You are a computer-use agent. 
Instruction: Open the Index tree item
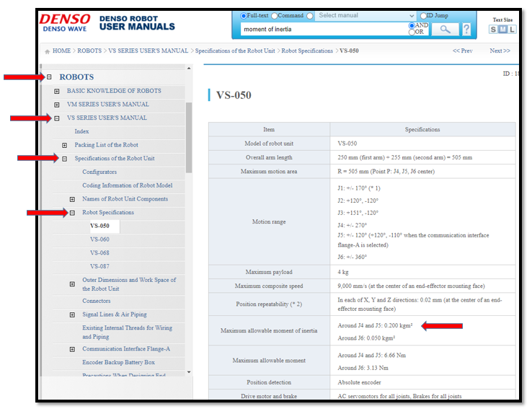coord(81,131)
